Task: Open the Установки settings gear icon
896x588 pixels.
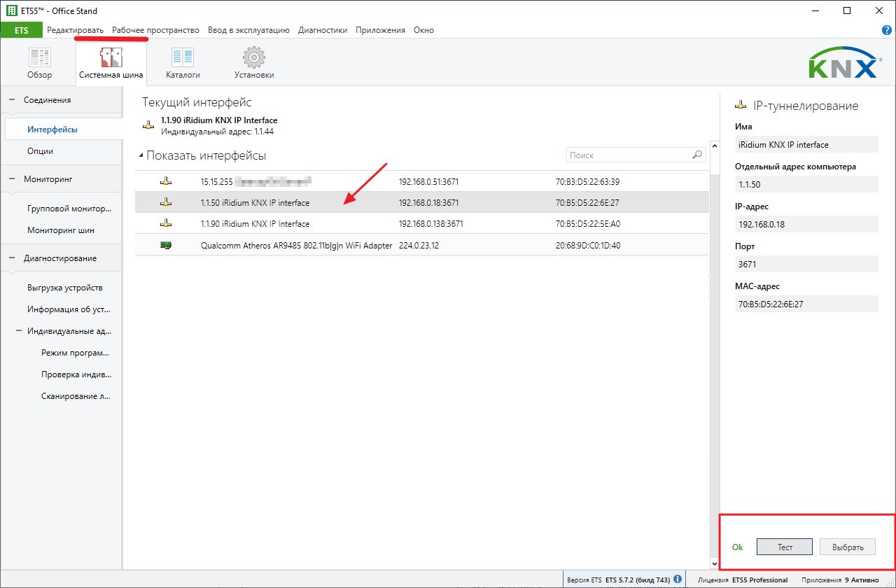Action: (253, 59)
